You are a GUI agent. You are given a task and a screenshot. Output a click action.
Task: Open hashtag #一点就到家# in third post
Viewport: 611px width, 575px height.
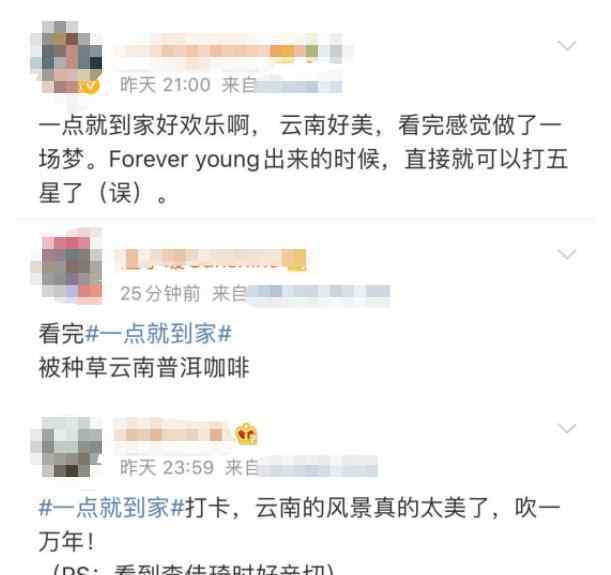pyautogui.click(x=111, y=508)
